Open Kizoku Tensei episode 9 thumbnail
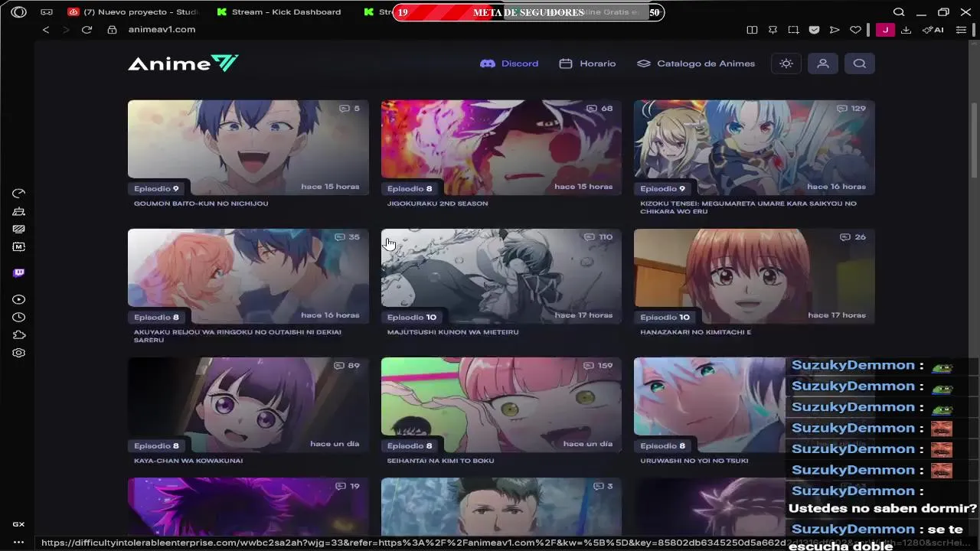Screen dimensions: 980x551 click(754, 148)
